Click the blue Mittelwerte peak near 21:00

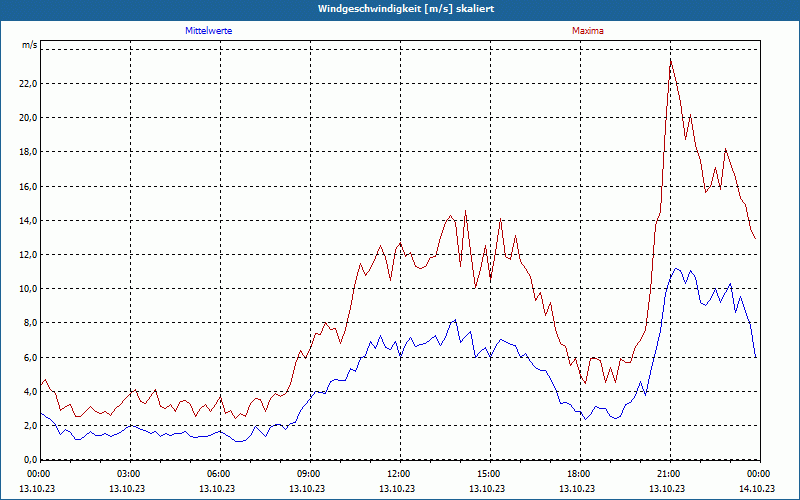point(676,268)
